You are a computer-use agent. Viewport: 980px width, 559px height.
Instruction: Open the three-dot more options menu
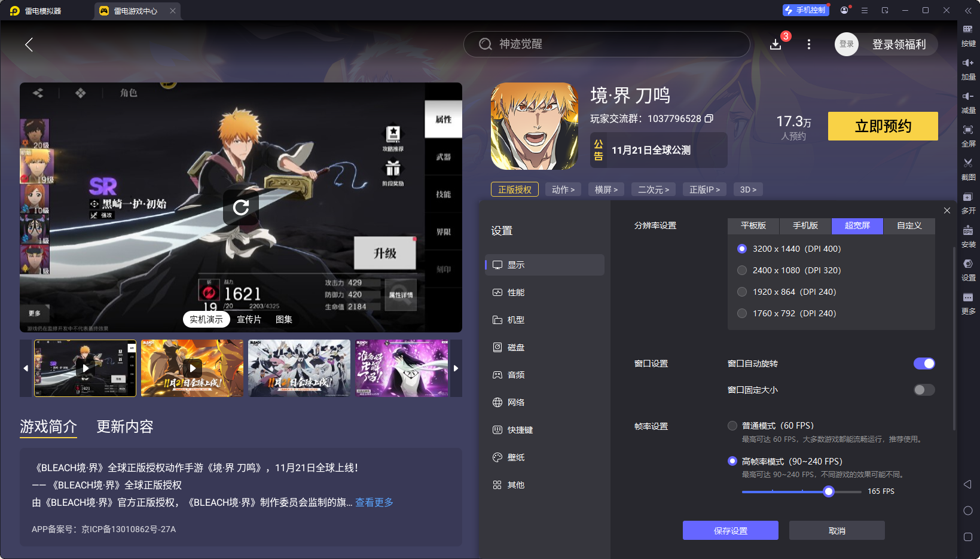[x=809, y=44]
